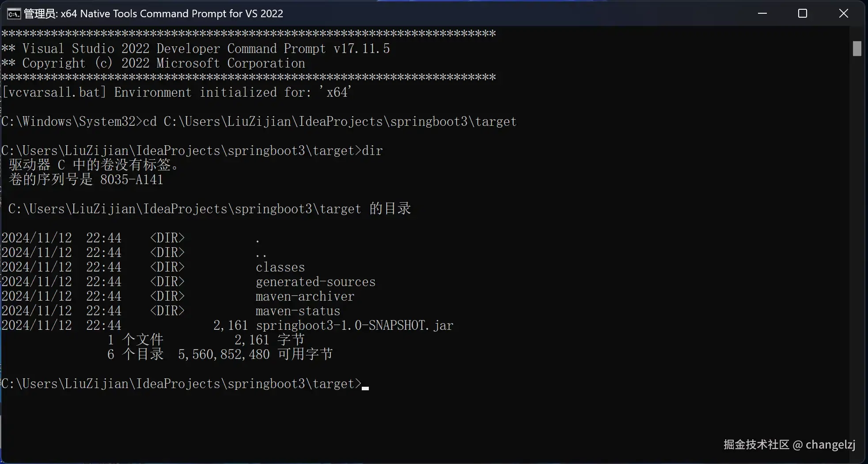Viewport: 868px width, 464px height.
Task: Click the scrollbar track below the thumb
Action: click(857, 256)
